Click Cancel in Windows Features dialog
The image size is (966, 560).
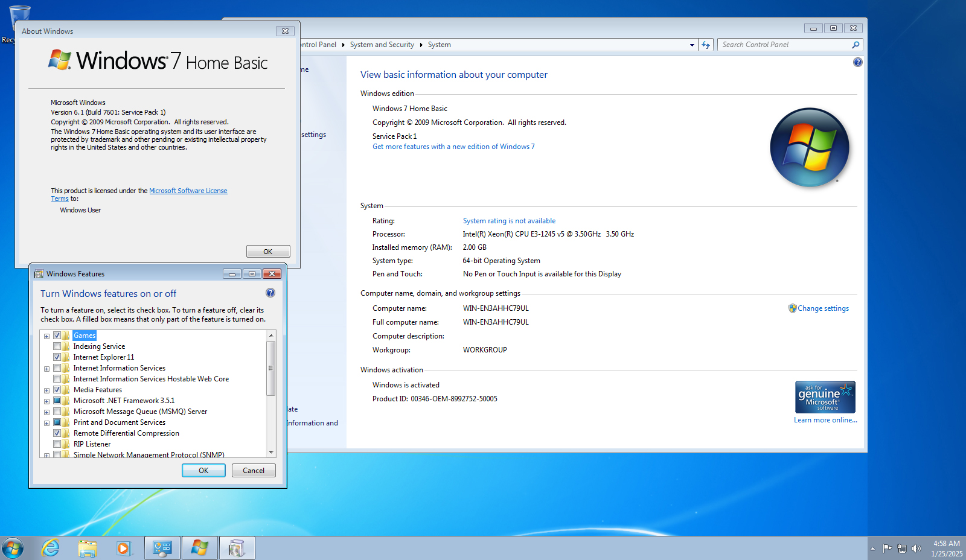tap(254, 471)
